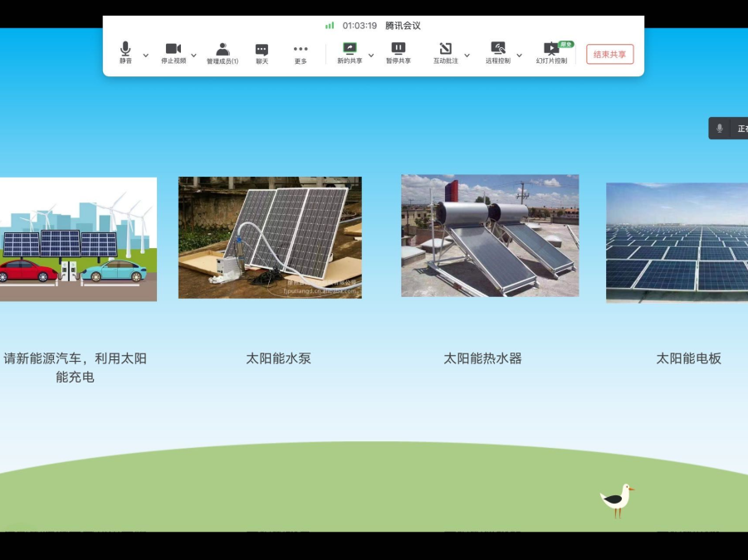The height and width of the screenshot is (560, 748).
Task: Click the caption 太阳能水泵
Action: tap(279, 358)
